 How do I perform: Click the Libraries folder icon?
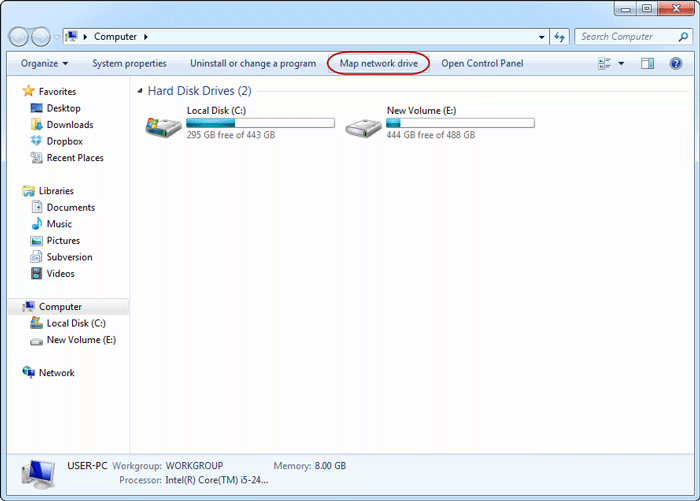[x=29, y=191]
